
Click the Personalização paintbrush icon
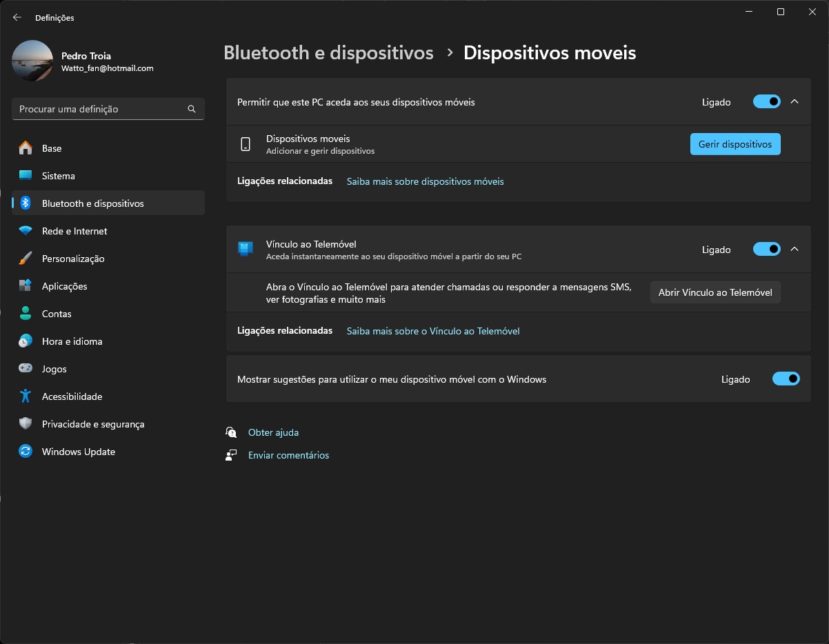click(x=26, y=259)
